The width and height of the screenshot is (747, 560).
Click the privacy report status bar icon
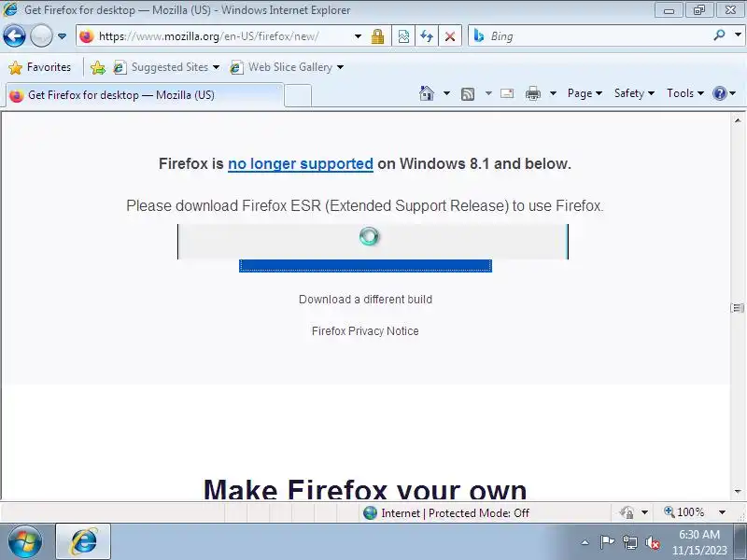point(627,512)
